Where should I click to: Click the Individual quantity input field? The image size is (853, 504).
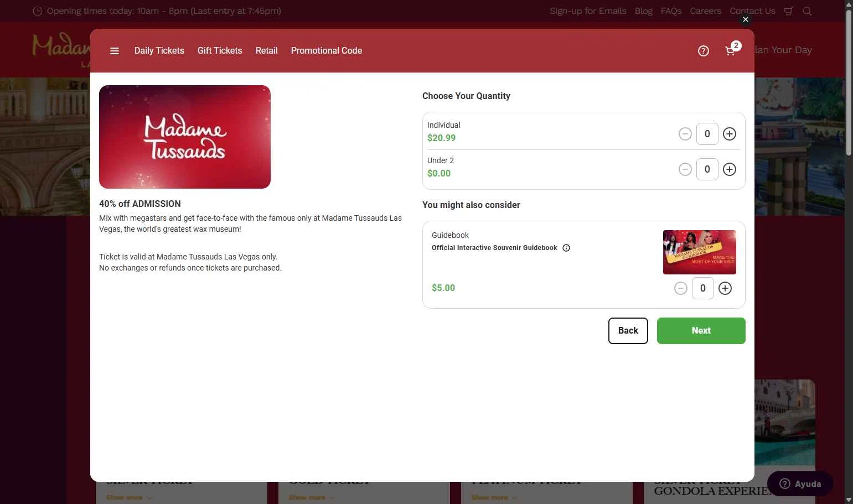pyautogui.click(x=707, y=134)
